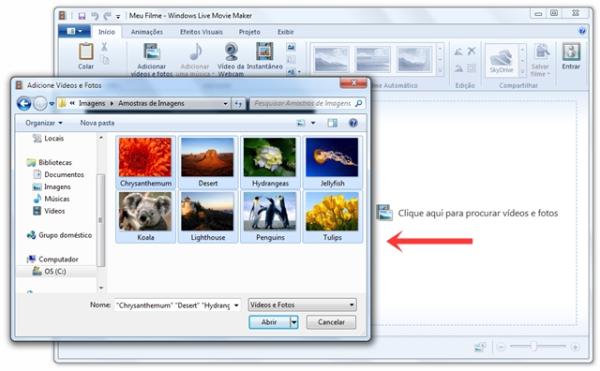Viewport: 600px width, 371px height.
Task: Click the rotate left icon in Edição group
Action: (x=458, y=51)
